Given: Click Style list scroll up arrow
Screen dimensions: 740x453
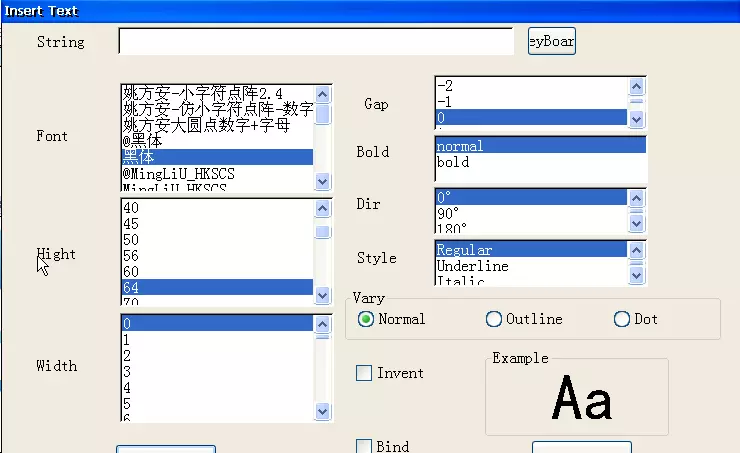Looking at the screenshot, I should (637, 250).
